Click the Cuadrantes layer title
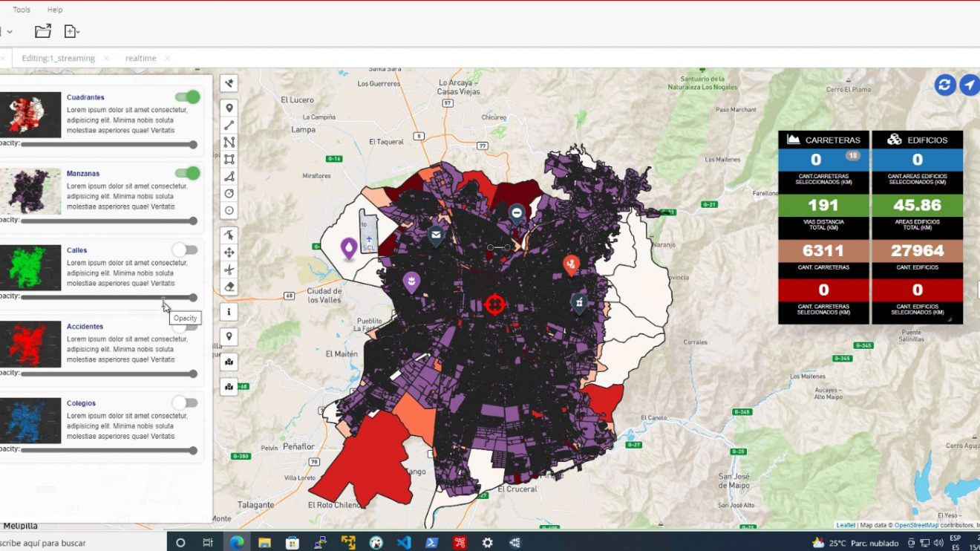The width and height of the screenshot is (980, 551). tap(85, 97)
